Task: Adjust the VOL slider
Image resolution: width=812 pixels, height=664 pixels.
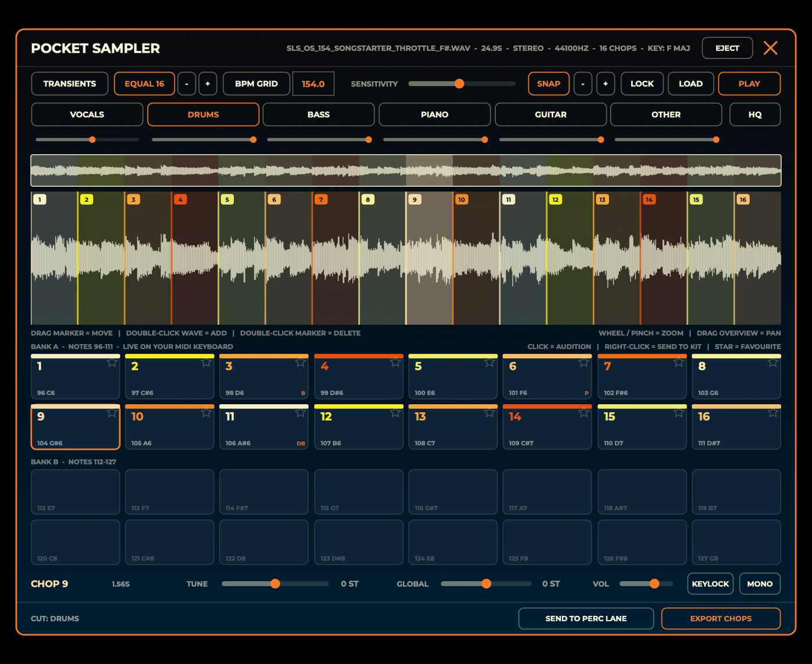Action: [646, 584]
